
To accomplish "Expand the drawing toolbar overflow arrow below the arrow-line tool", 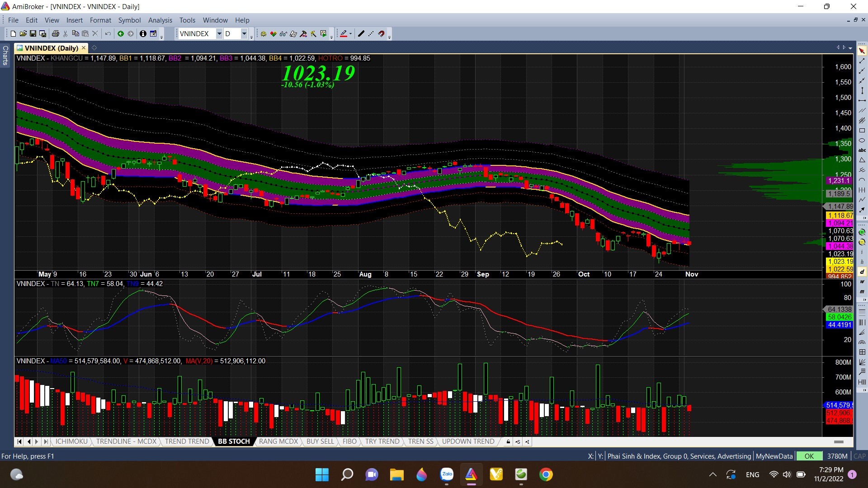I will 865,218.
